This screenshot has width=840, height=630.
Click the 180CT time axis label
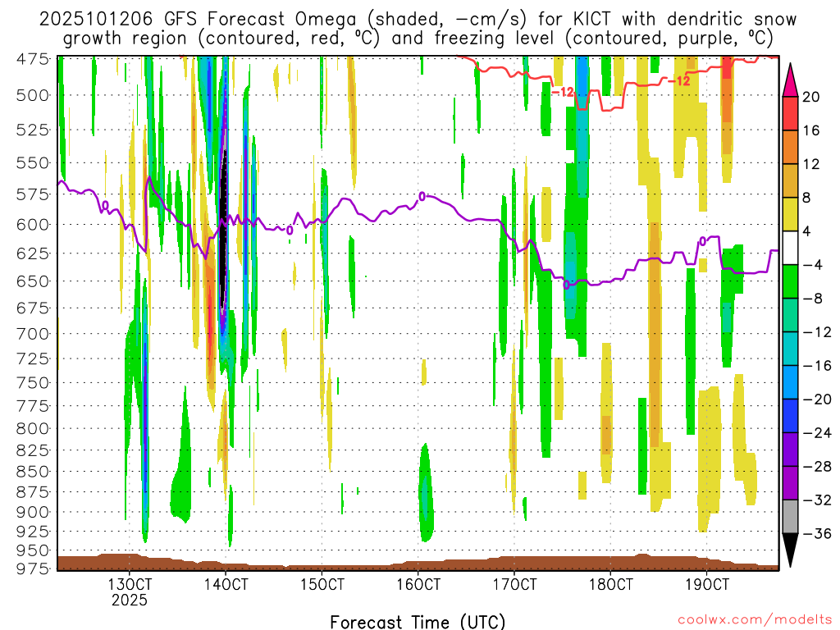coord(610,583)
